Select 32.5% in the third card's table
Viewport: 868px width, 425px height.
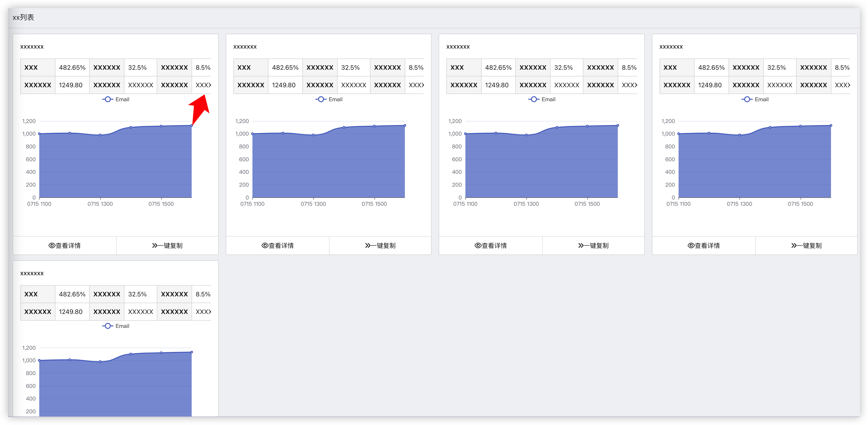tap(564, 67)
